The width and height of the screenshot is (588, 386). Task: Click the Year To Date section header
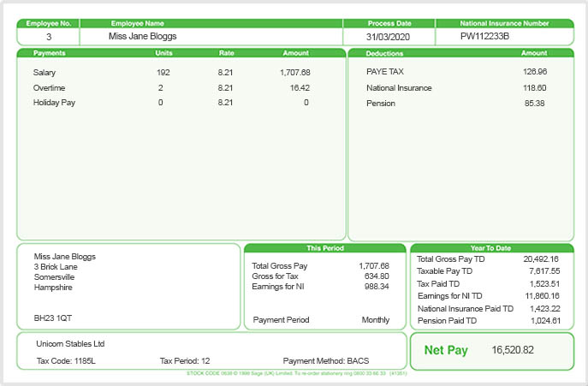[x=490, y=248]
